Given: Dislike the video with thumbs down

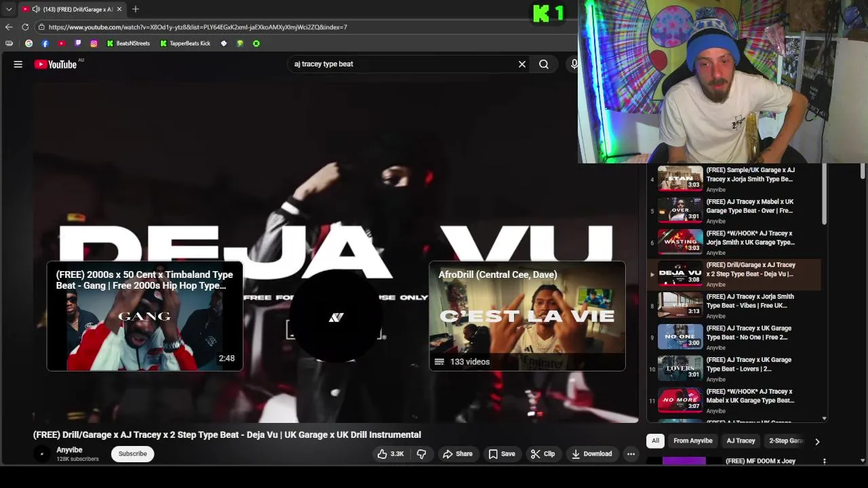Looking at the screenshot, I should point(421,454).
